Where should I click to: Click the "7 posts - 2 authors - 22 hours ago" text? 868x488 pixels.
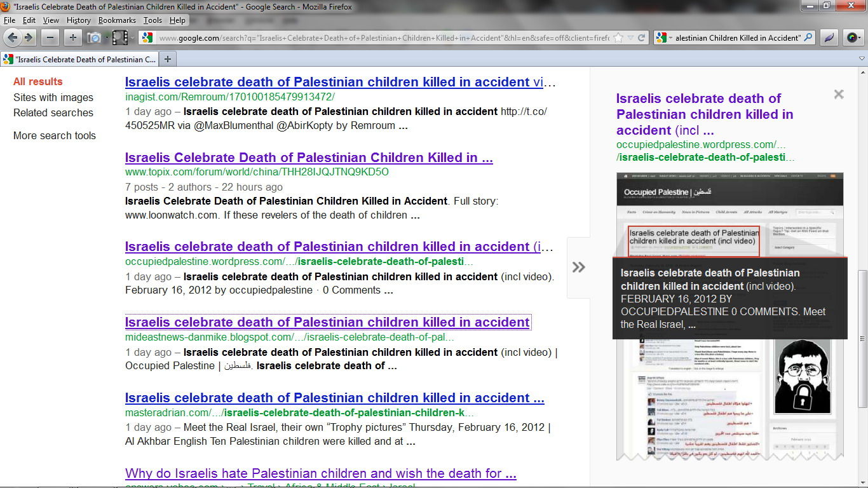click(204, 187)
